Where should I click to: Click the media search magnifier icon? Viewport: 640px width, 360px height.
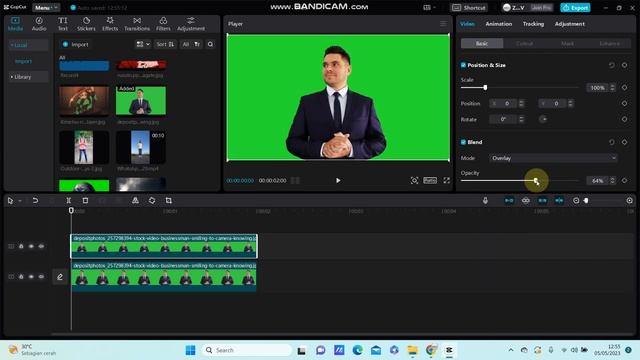click(210, 44)
